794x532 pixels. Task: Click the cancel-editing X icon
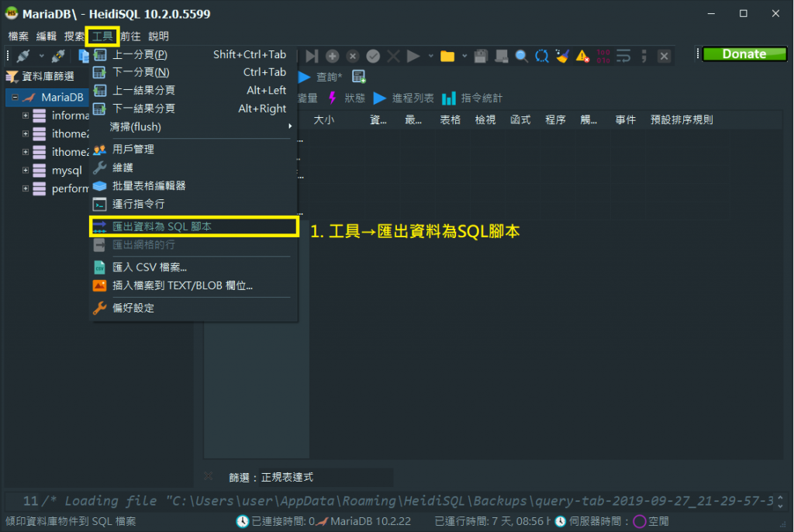(x=393, y=56)
